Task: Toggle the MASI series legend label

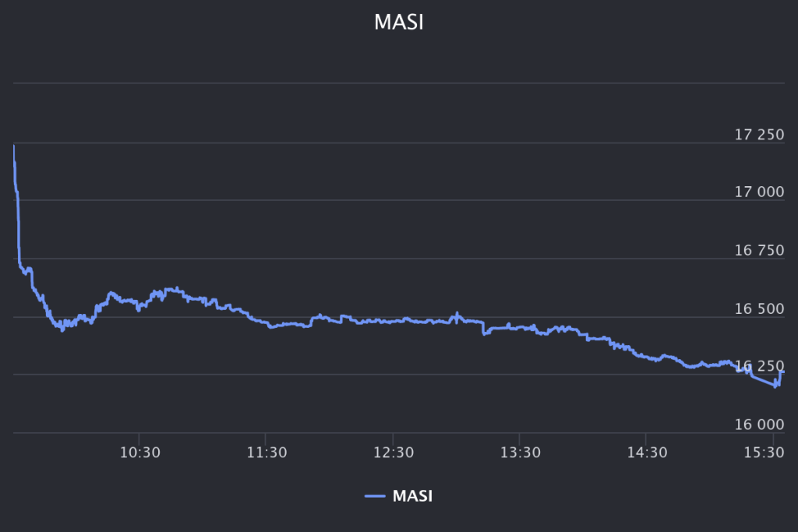Action: click(x=413, y=495)
